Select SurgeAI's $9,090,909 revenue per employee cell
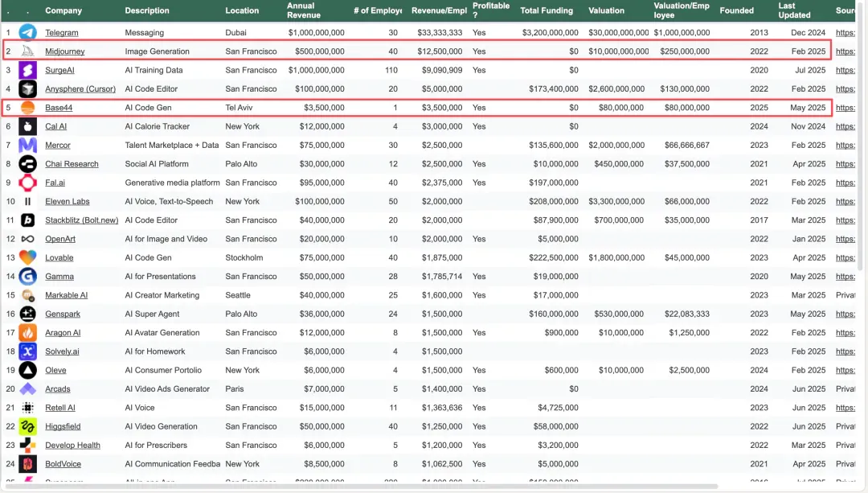This screenshot has height=493, width=868. tap(442, 70)
